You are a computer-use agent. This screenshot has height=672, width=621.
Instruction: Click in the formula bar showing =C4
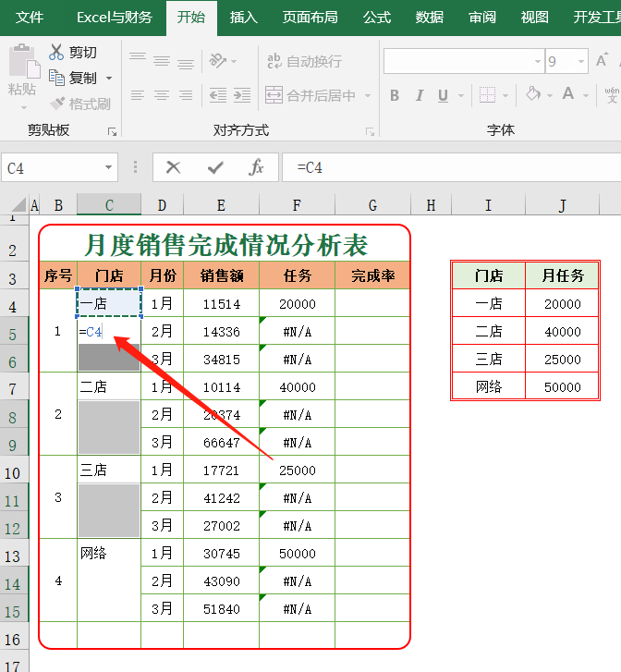(451, 167)
